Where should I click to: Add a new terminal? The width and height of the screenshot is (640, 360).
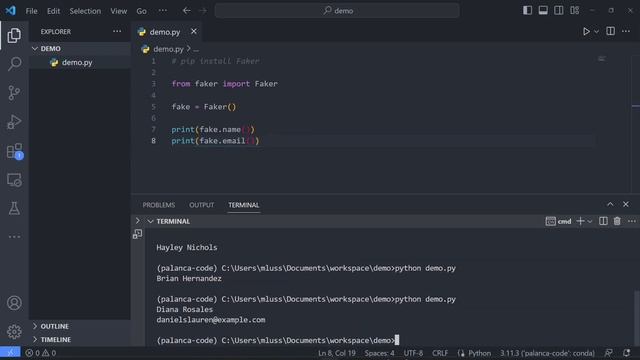(580, 221)
